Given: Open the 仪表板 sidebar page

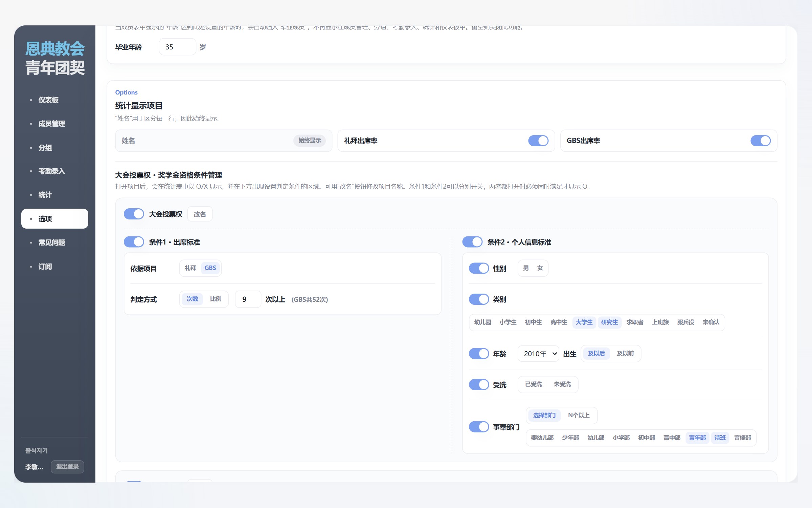Looking at the screenshot, I should coord(54,100).
